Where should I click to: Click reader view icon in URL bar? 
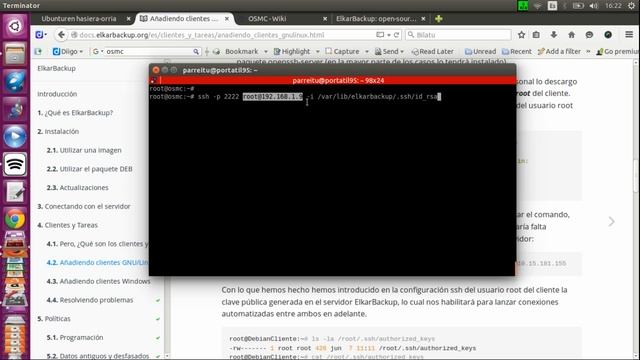pyautogui.click(x=380, y=35)
